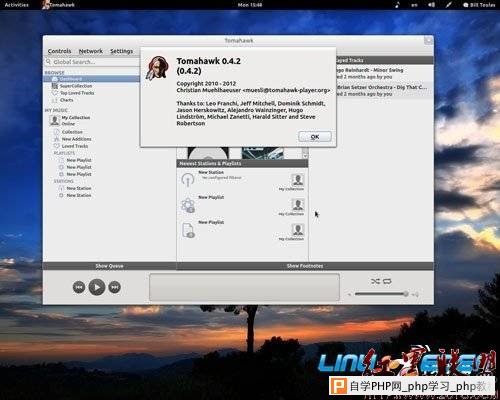Click the loud-volume speaker icon
500x400 pixels.
click(x=415, y=294)
